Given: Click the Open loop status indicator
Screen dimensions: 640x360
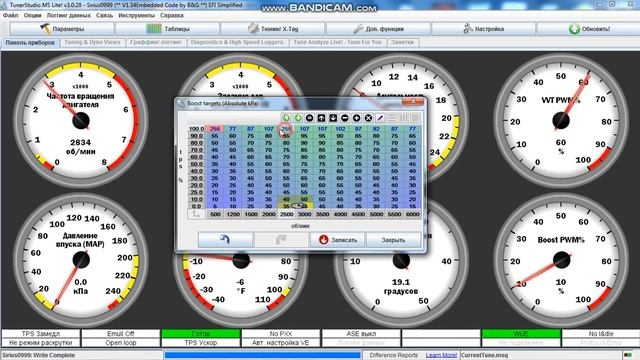Looking at the screenshot, I should pos(120,342).
